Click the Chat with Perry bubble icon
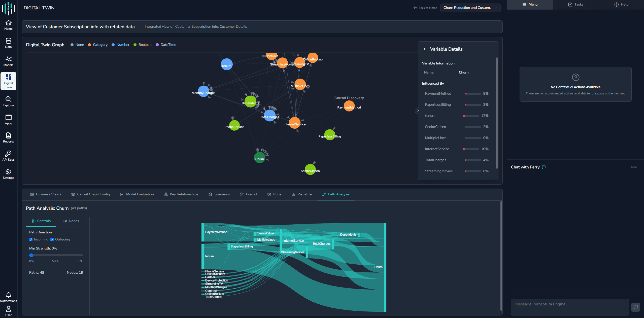This screenshot has width=644, height=318. pyautogui.click(x=544, y=167)
